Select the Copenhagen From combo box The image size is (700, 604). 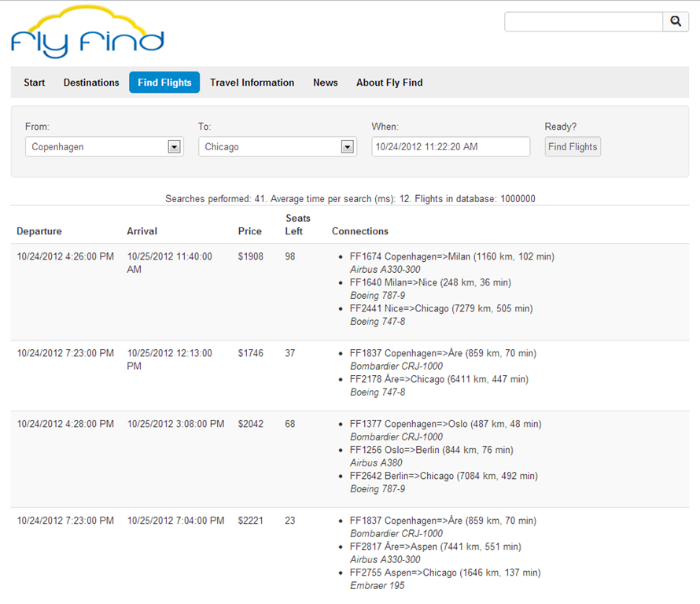(96, 147)
